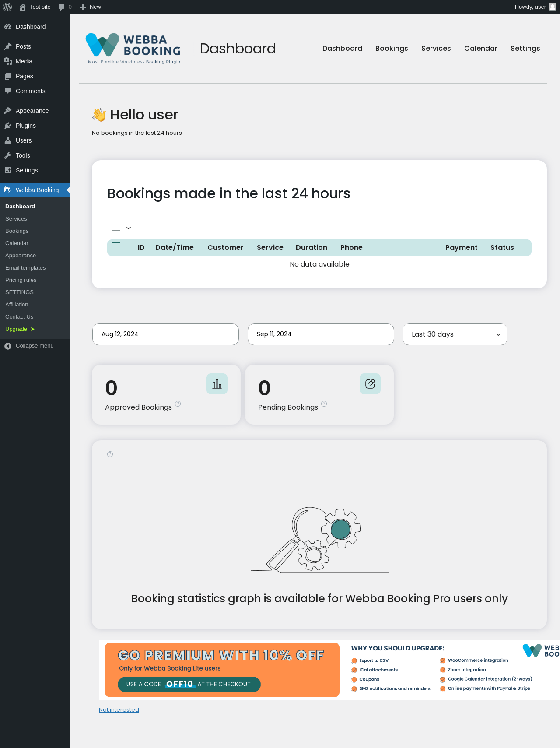Viewport: 560px width, 748px height.
Task: Click the Pending Bookings edit icon
Action: [x=370, y=384]
